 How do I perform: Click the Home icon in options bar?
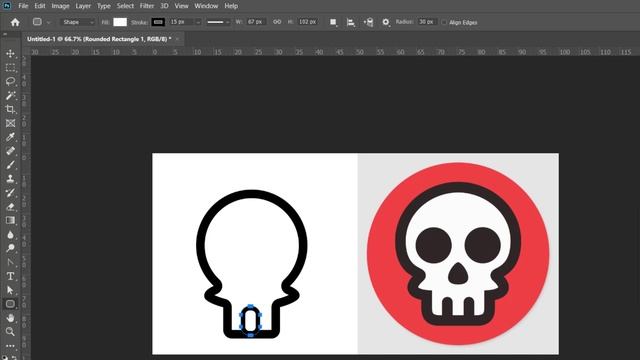(15, 22)
